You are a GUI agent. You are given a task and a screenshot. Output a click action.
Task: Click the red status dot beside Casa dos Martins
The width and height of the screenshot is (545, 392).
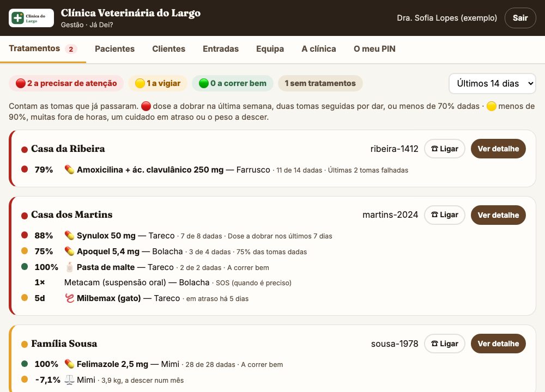[25, 216]
